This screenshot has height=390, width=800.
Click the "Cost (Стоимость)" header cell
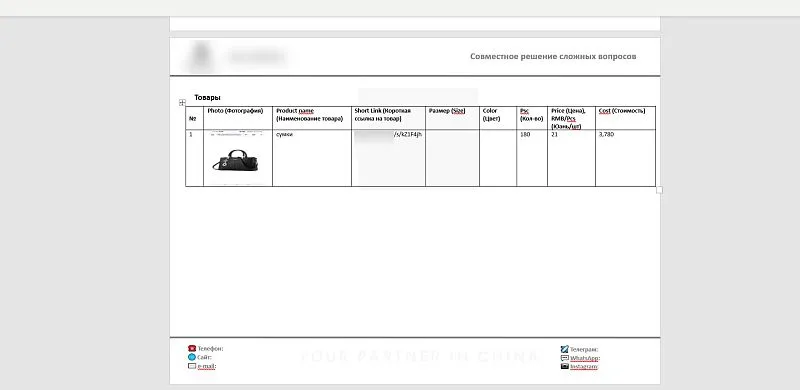click(x=626, y=118)
